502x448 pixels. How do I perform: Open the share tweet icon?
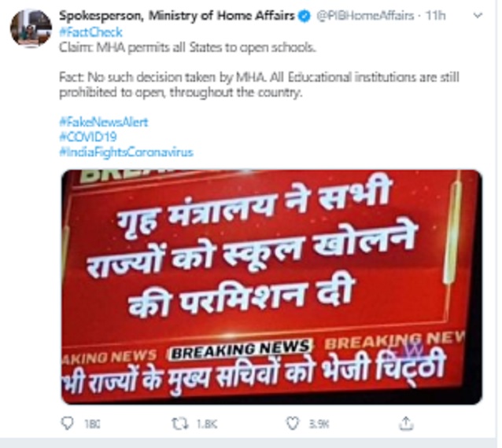pos(406,423)
